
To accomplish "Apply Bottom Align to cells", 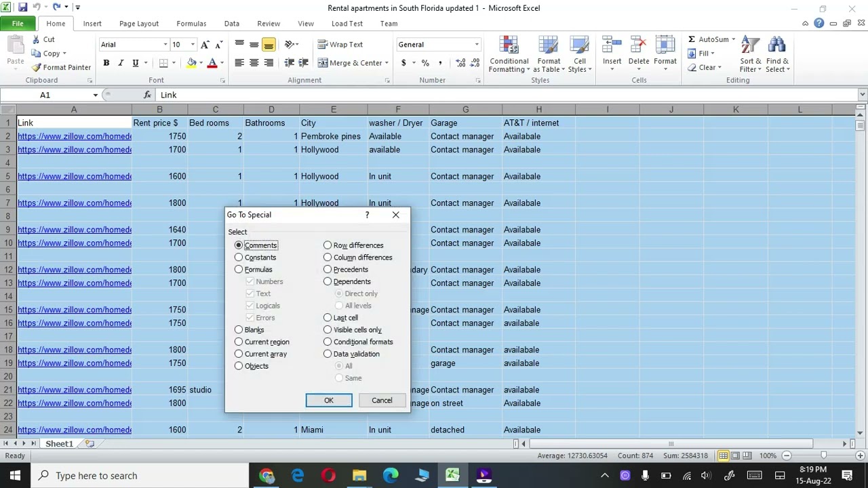I will click(269, 45).
